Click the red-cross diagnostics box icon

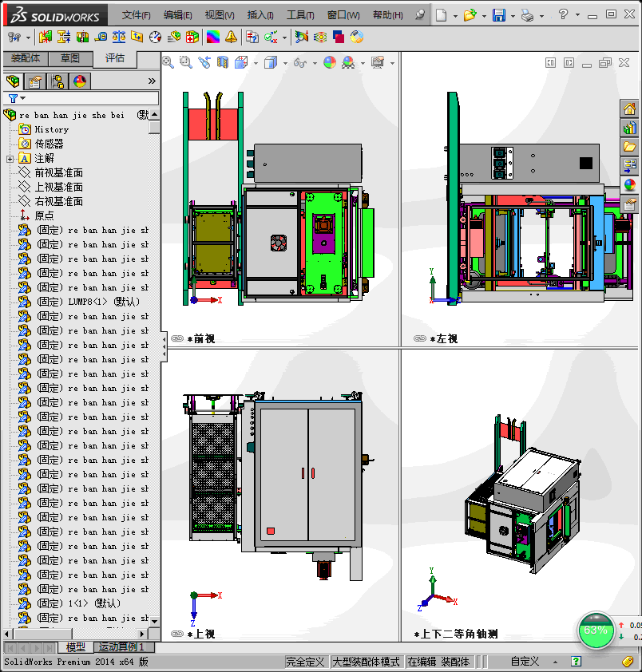(192, 38)
